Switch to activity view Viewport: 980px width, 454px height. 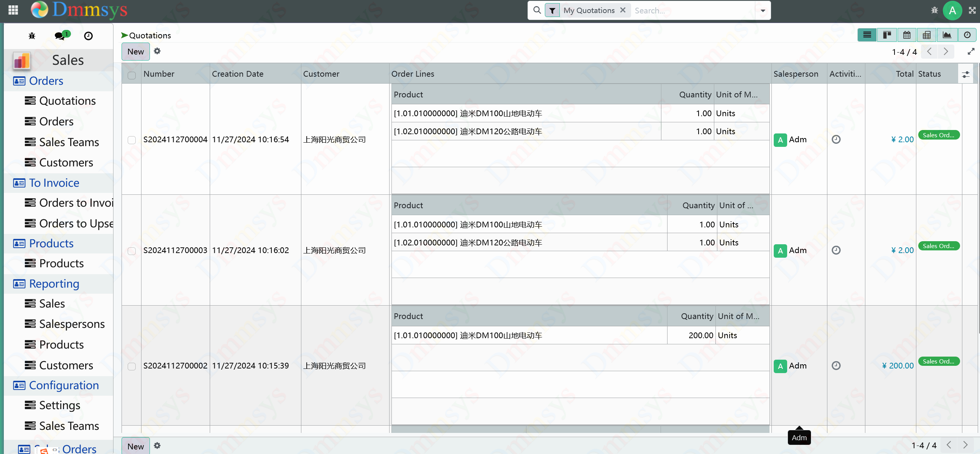[967, 35]
